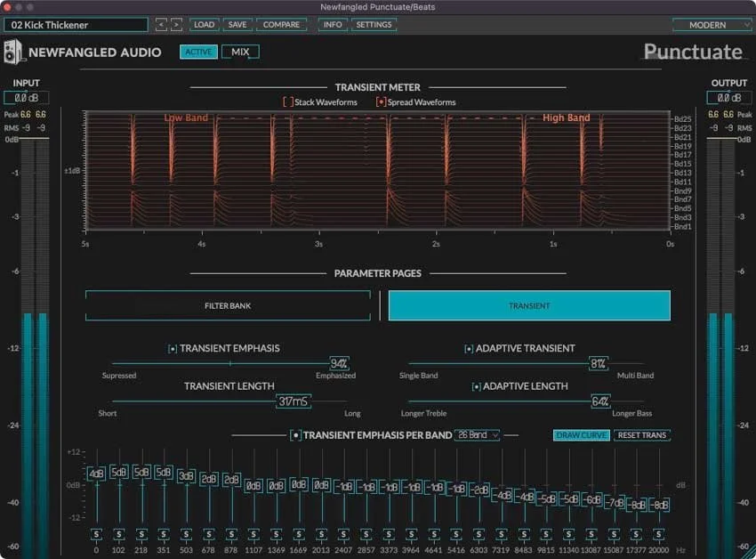Switch to the FILTER BANK page
This screenshot has width=756, height=559.
point(228,305)
